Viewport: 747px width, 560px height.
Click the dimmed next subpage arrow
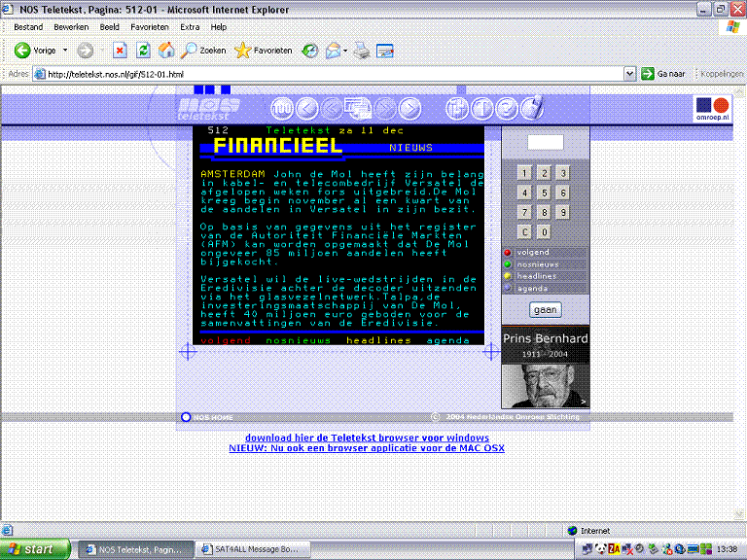coord(385,109)
